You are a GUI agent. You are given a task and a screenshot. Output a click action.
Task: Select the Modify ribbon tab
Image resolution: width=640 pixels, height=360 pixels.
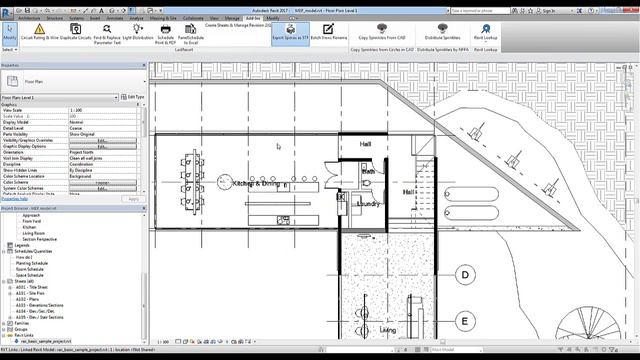point(273,18)
